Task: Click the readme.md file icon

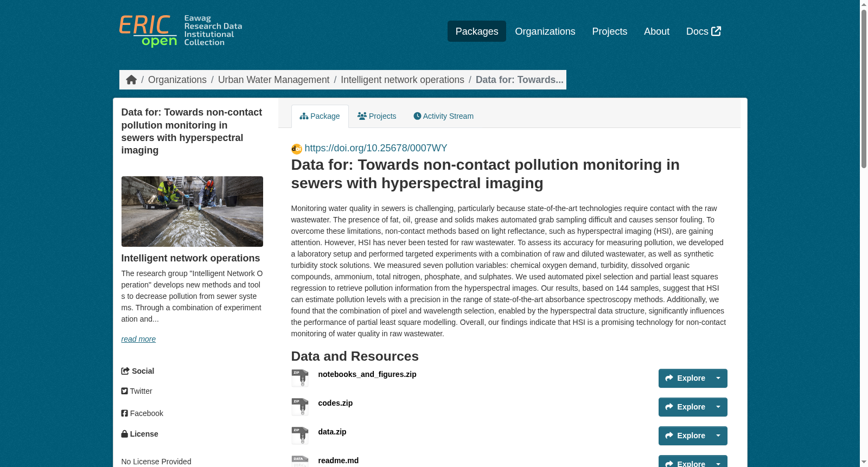Action: click(x=300, y=461)
